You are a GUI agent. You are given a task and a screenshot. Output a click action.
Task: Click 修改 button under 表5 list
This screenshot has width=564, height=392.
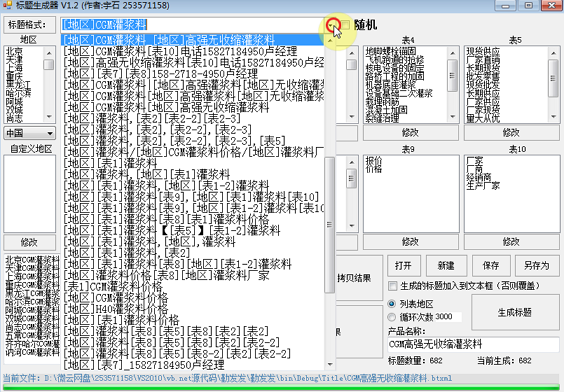tap(511, 133)
